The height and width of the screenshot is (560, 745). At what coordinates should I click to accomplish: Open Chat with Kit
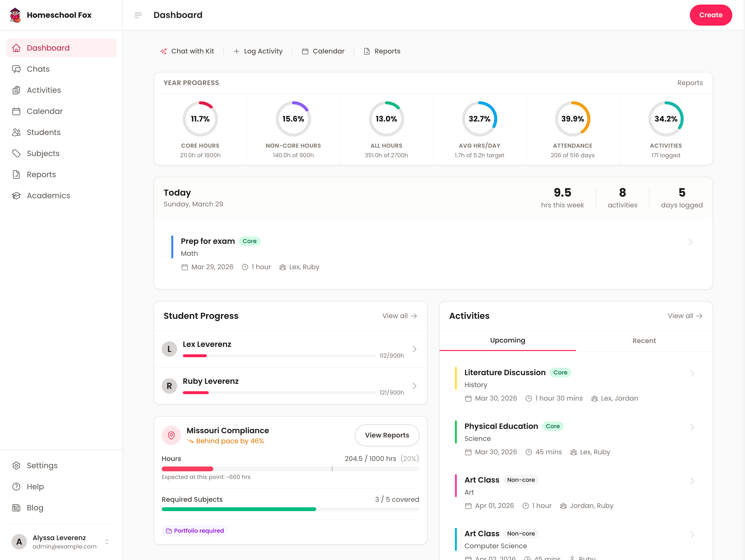coord(188,51)
